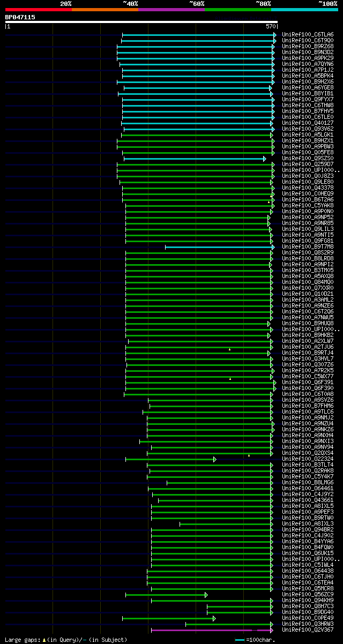Select the UniRef100_Q43378 label
This screenshot has width=343, height=644.
[x=308, y=188]
